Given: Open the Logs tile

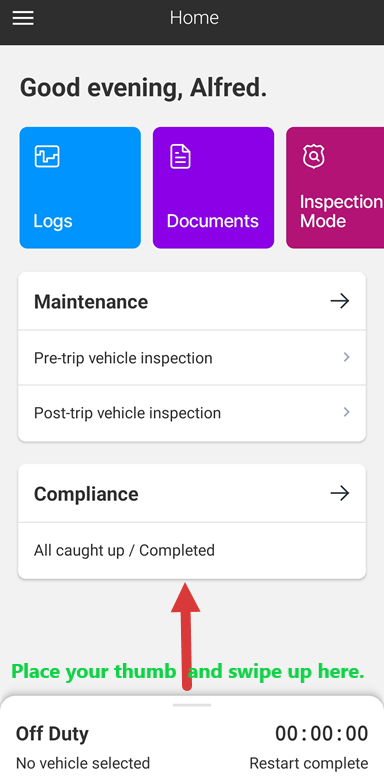Looking at the screenshot, I should [80, 187].
